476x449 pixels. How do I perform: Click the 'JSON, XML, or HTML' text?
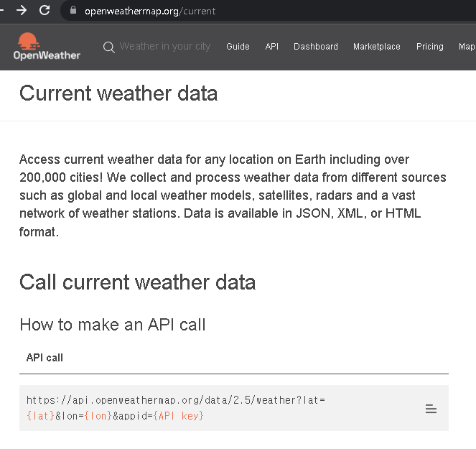358,213
